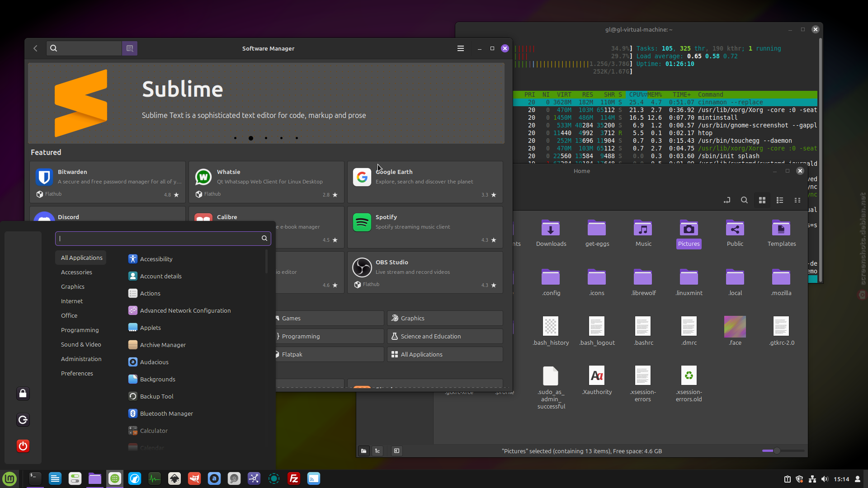Select Accessories menu category

[x=76, y=272]
